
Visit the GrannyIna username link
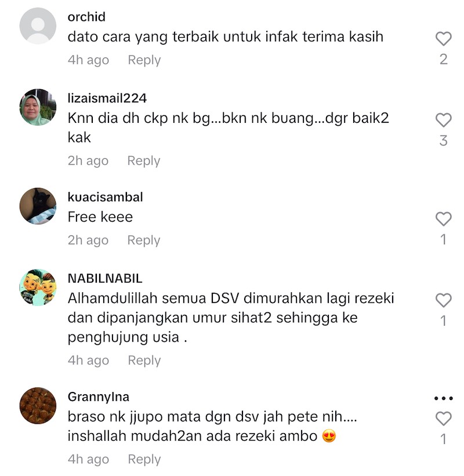click(99, 397)
